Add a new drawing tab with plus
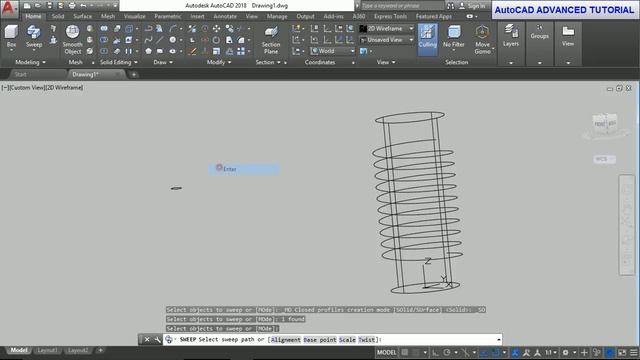640x360 pixels. [x=134, y=74]
